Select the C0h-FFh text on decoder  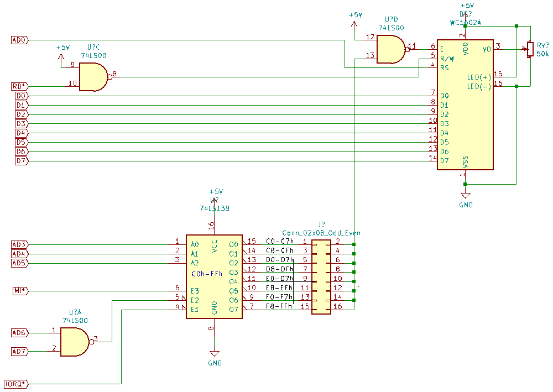coord(207,274)
